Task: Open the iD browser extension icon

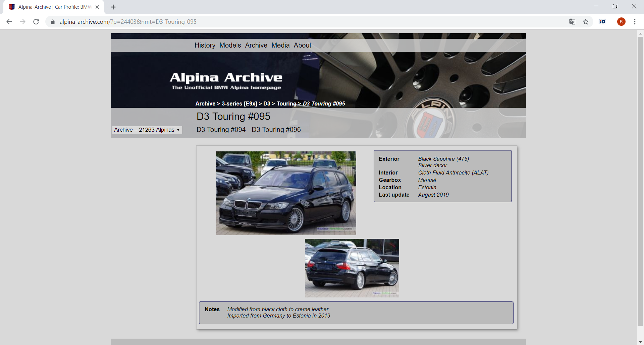Action: [x=603, y=22]
